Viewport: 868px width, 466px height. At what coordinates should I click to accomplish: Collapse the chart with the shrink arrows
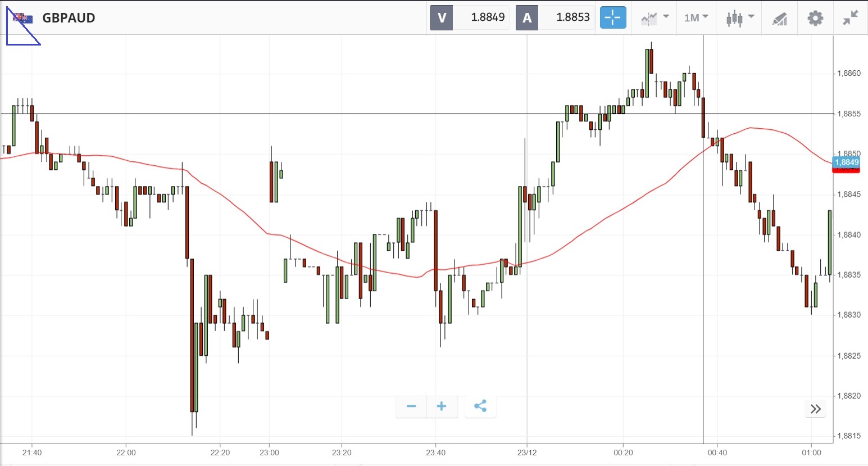pyautogui.click(x=851, y=18)
